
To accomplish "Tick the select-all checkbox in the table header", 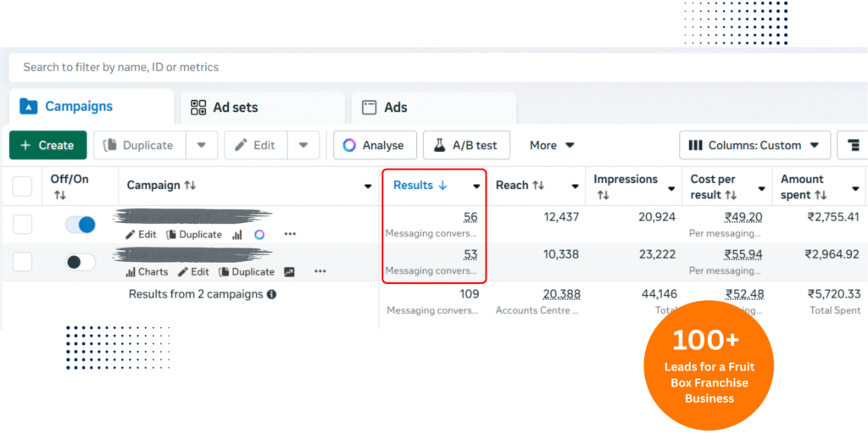I will tap(22, 186).
